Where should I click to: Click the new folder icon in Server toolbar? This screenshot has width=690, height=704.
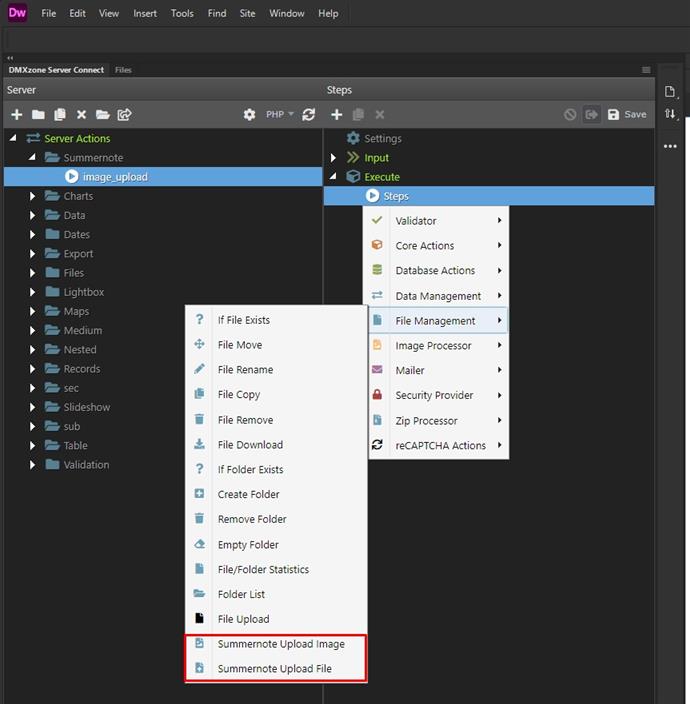tap(38, 114)
